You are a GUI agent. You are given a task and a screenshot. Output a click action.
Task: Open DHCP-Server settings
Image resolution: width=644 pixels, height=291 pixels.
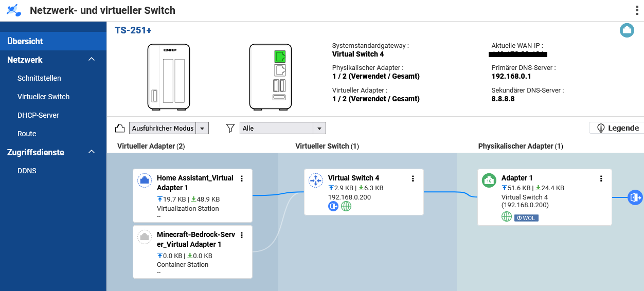click(x=38, y=115)
